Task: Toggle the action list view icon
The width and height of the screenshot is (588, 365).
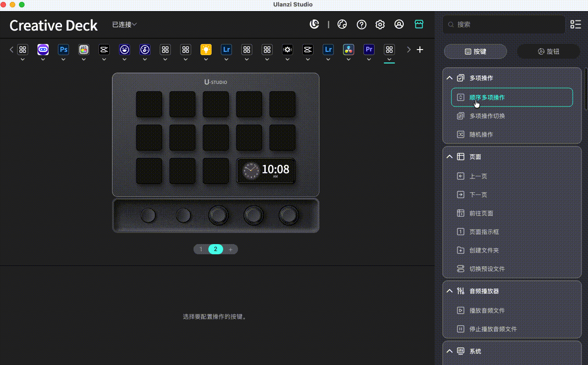Action: tap(575, 25)
